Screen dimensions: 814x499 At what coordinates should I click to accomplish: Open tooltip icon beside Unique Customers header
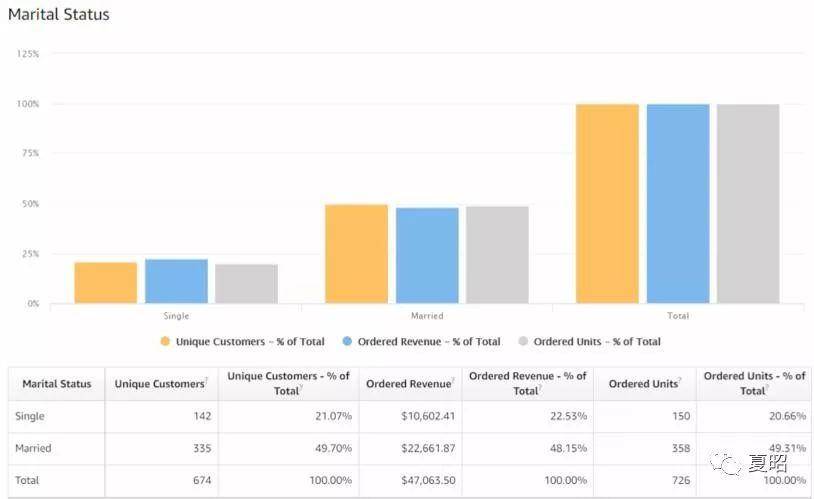(x=206, y=380)
